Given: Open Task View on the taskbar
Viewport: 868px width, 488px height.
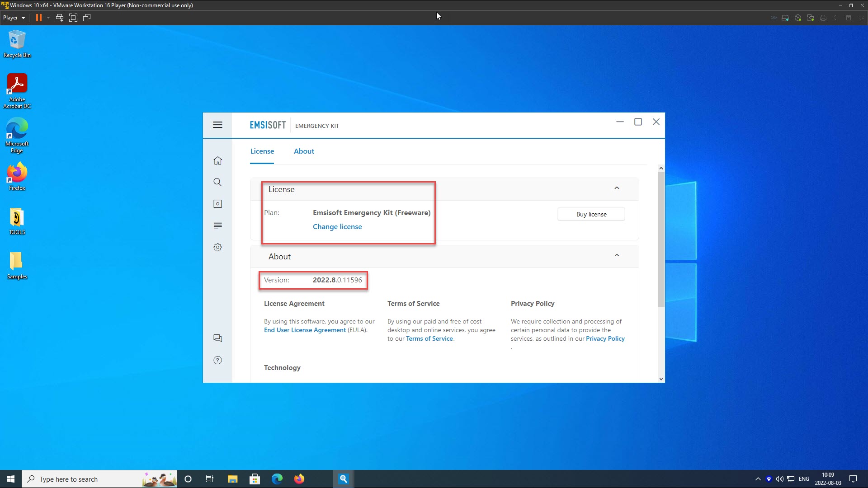Looking at the screenshot, I should (x=210, y=479).
